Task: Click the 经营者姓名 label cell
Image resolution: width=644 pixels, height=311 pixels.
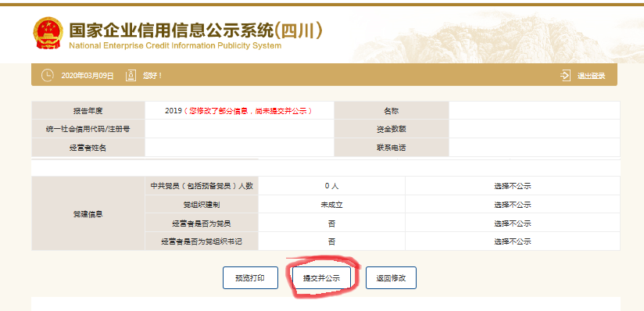Action: point(88,148)
